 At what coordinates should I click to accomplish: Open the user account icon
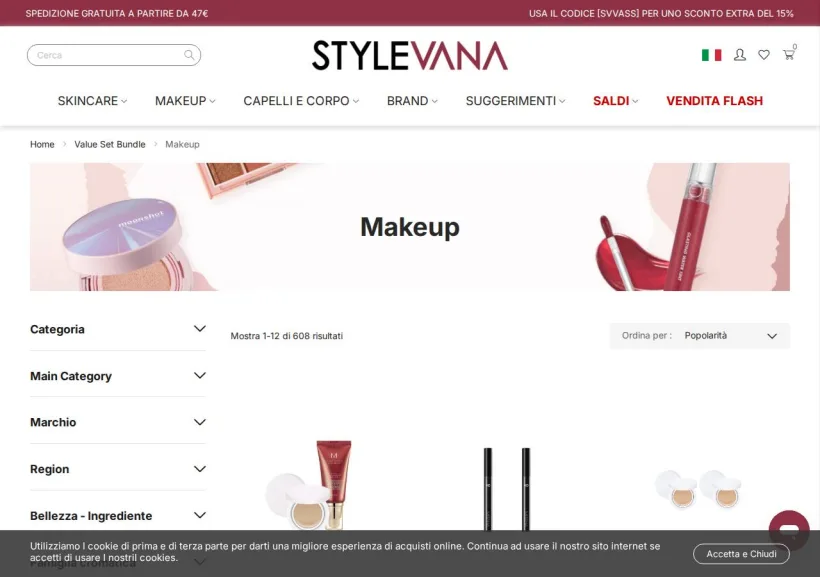point(739,55)
